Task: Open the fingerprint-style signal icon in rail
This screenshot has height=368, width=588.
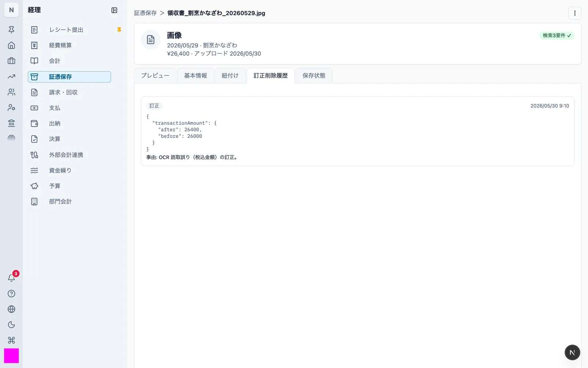Action: (11, 138)
